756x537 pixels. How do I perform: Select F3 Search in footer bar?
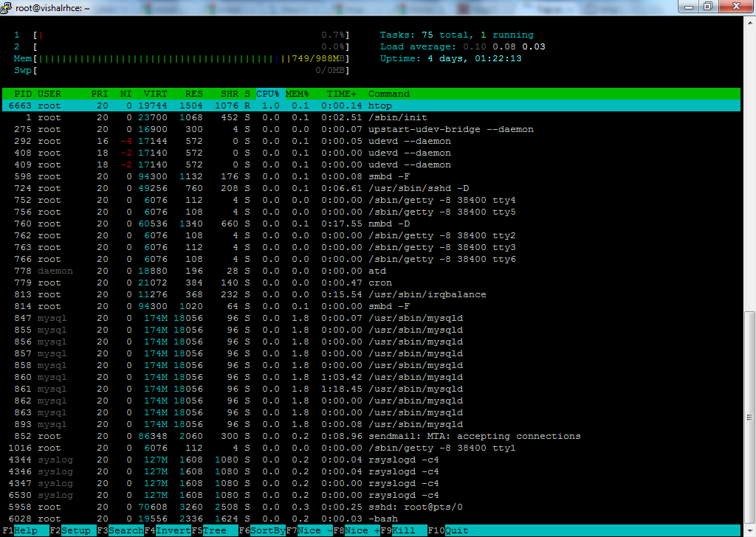[120, 530]
